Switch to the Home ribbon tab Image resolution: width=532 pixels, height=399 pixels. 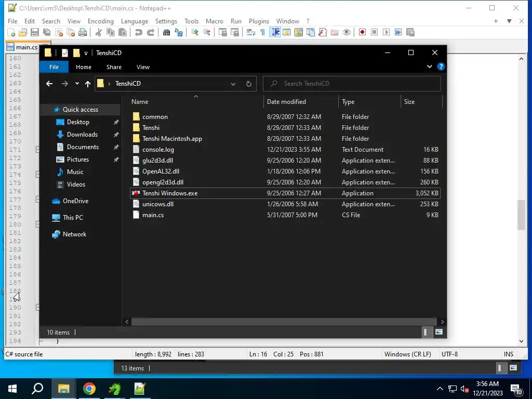click(84, 67)
